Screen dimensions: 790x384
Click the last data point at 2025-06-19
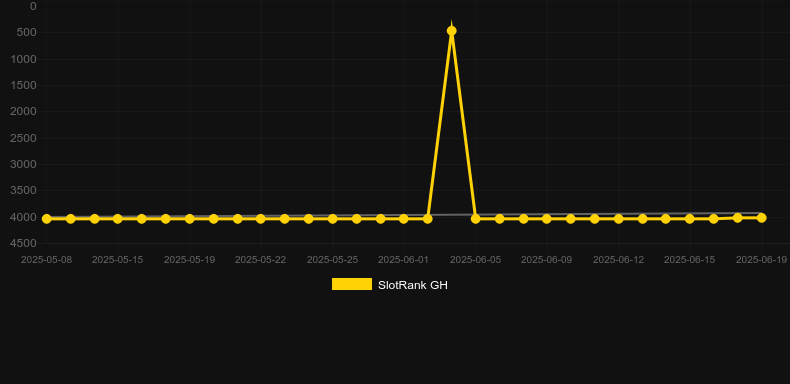tap(761, 218)
